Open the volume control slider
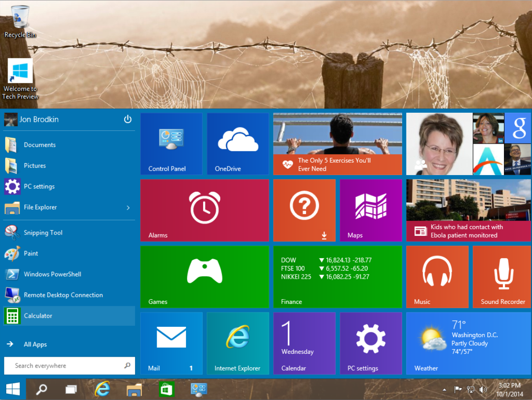 pyautogui.click(x=483, y=389)
